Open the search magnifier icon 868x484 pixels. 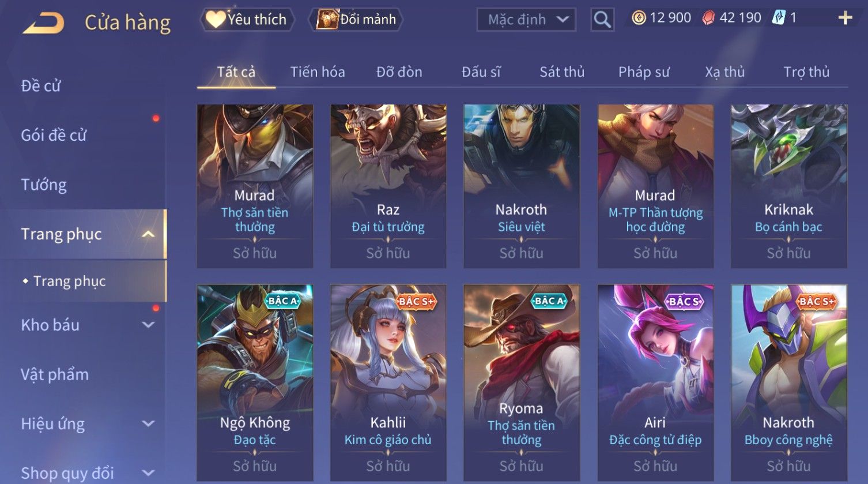pyautogui.click(x=602, y=20)
